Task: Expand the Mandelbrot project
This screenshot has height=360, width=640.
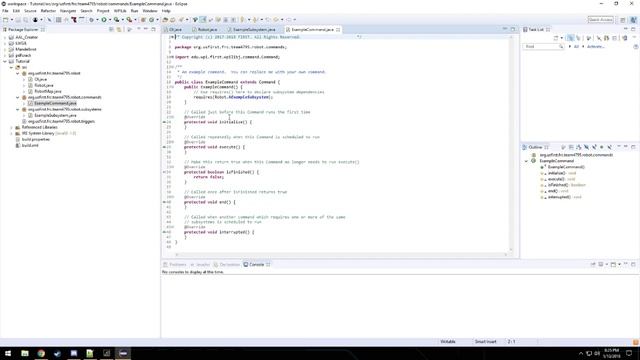Action: pos(5,49)
